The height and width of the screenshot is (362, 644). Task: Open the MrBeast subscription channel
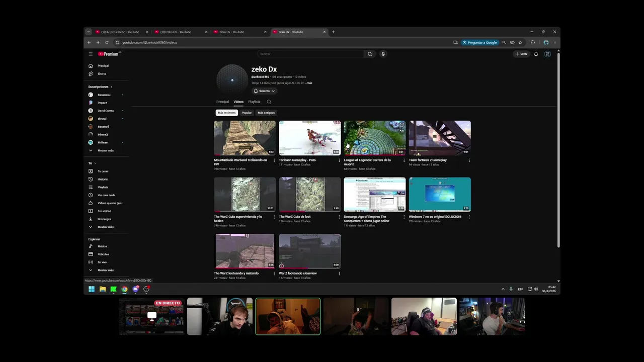coord(103,142)
